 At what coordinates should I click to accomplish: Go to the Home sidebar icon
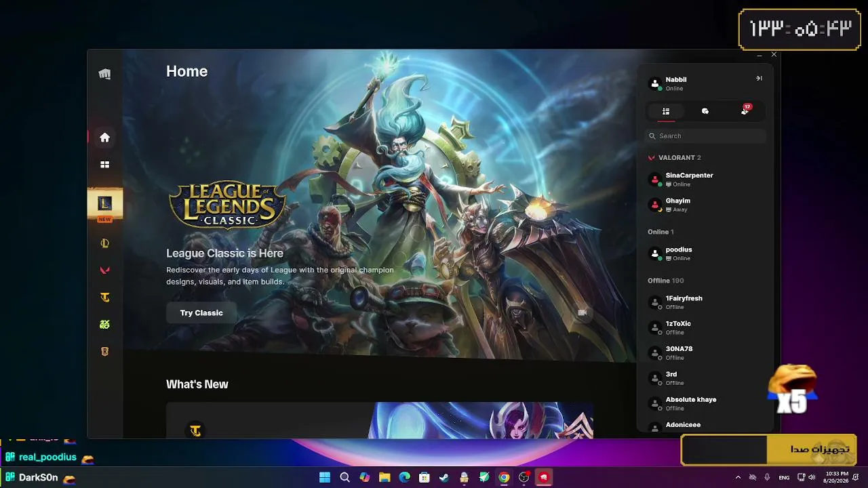coord(104,138)
